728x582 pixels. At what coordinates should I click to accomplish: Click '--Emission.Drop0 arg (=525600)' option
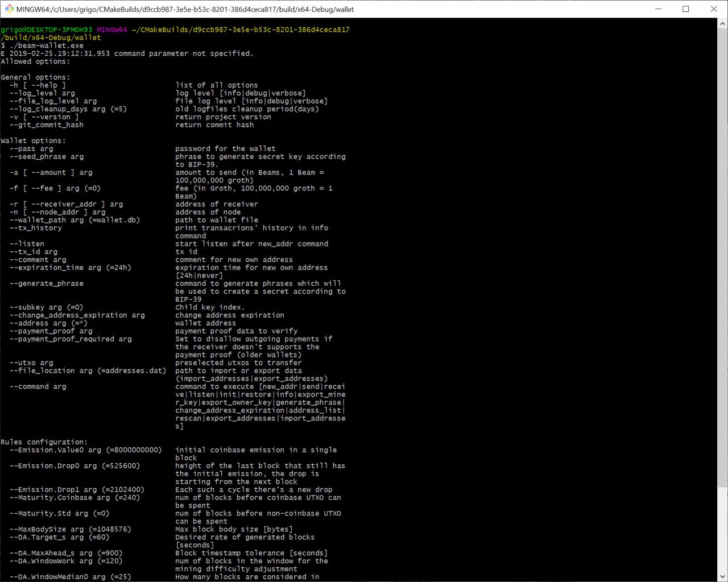pyautogui.click(x=75, y=467)
